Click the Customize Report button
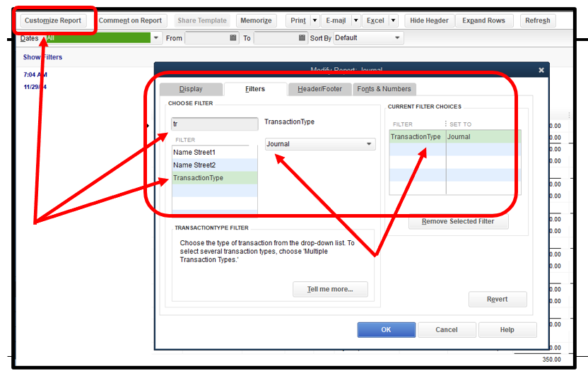 pos(53,20)
